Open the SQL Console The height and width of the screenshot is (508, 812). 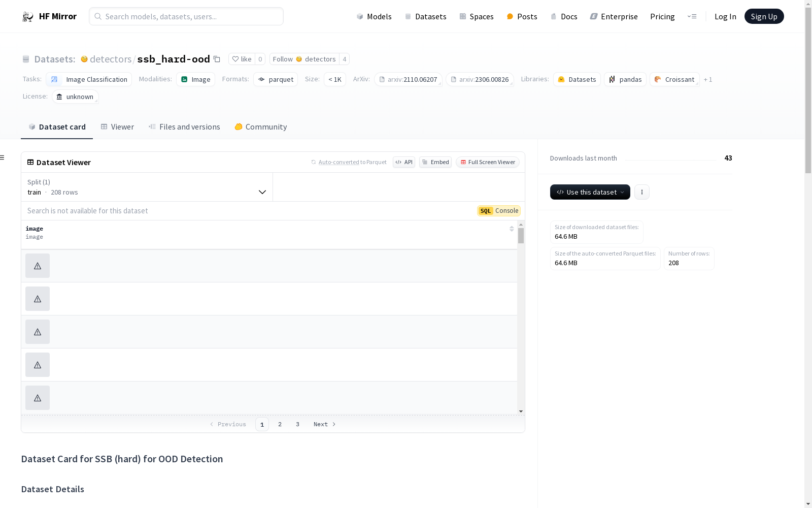pyautogui.click(x=498, y=211)
